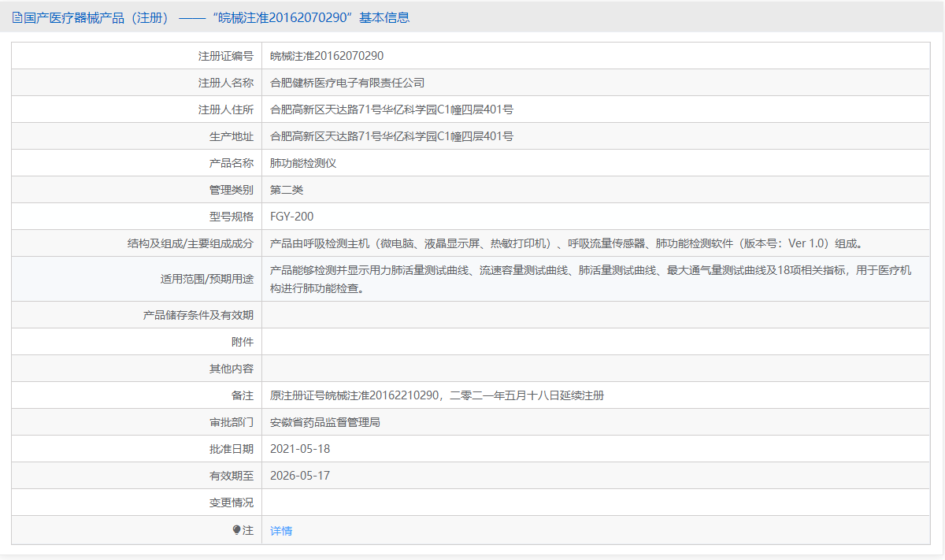Click the approval date 2021-05-18 cell
The width and height of the screenshot is (945, 560).
[303, 449]
